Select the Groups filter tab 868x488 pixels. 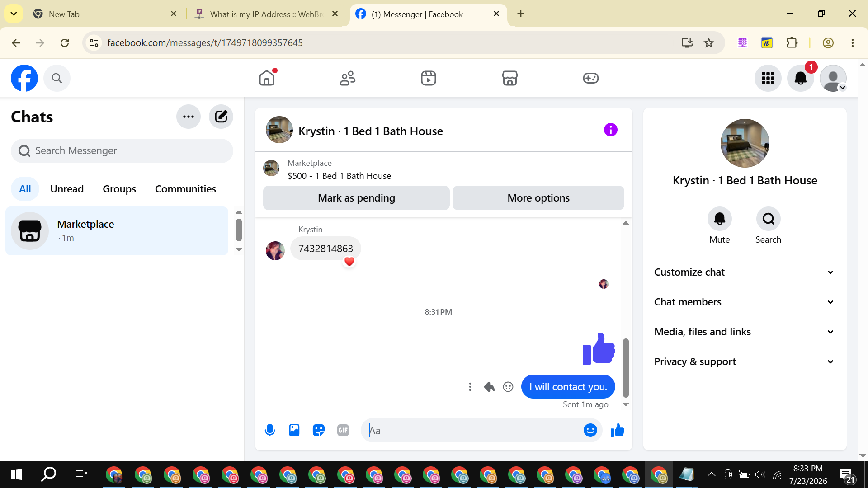tap(119, 189)
